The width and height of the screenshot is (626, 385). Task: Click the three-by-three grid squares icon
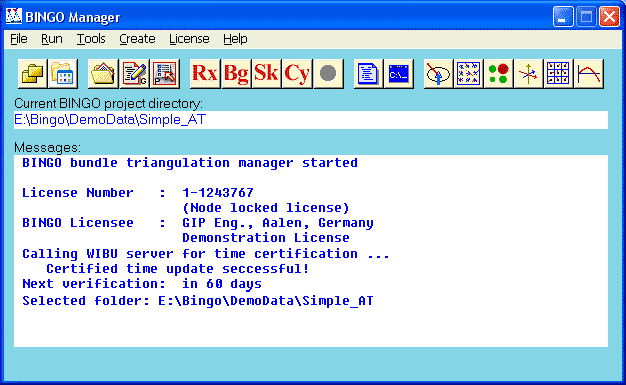(558, 74)
